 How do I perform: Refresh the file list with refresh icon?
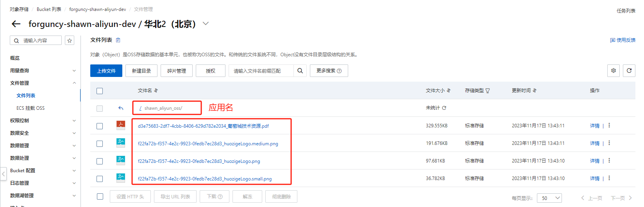click(629, 71)
